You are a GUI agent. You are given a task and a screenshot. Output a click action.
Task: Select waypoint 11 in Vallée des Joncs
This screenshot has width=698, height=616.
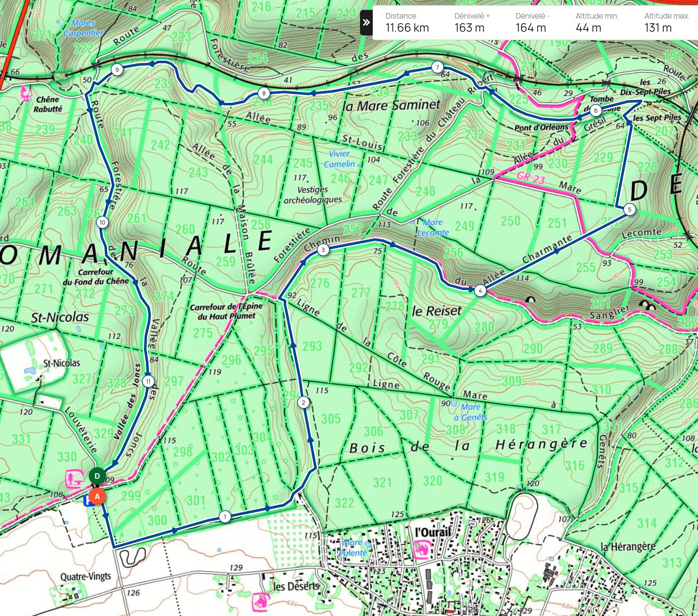(x=148, y=381)
